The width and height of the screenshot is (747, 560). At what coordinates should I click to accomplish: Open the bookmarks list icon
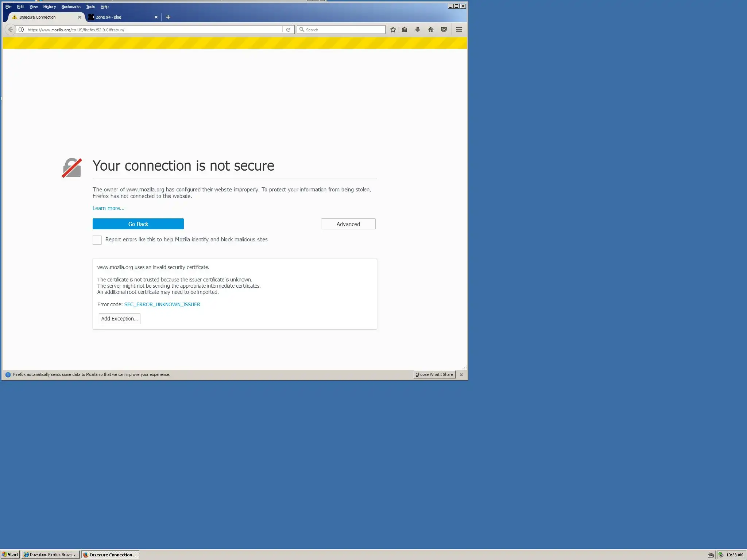click(405, 30)
